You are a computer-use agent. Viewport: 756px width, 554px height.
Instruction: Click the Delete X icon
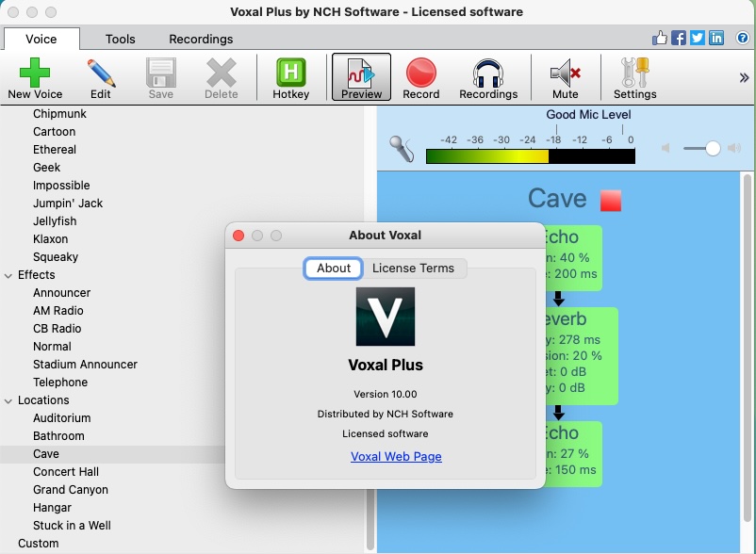click(x=221, y=77)
